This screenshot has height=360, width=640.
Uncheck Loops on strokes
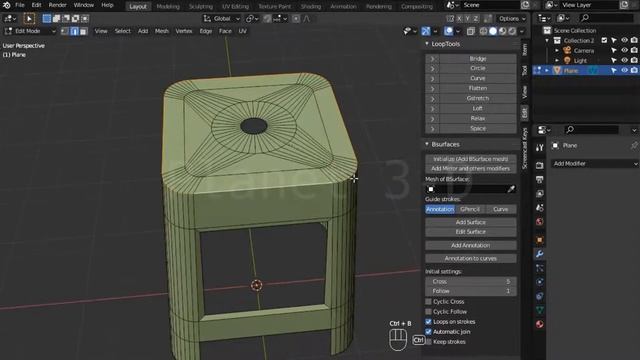point(428,322)
